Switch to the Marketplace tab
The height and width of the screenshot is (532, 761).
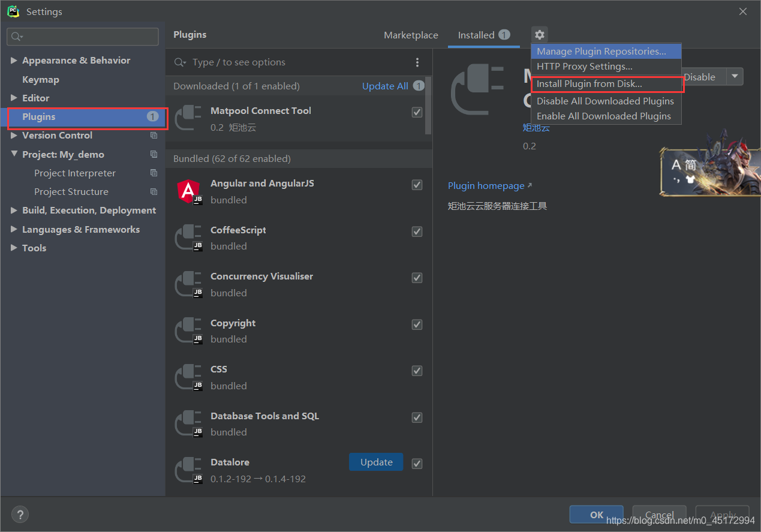411,35
